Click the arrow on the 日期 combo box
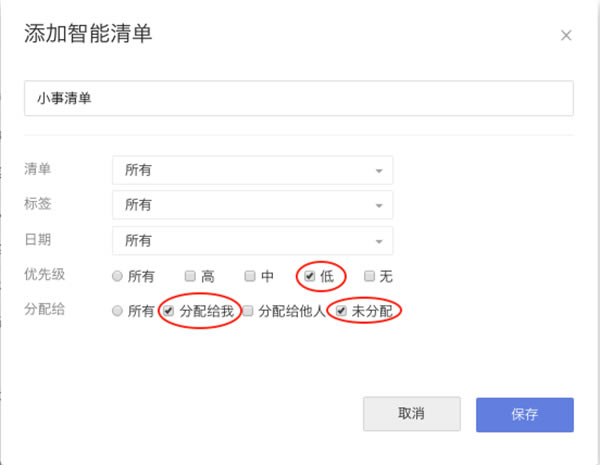Image resolution: width=600 pixels, height=465 pixels. point(379,242)
